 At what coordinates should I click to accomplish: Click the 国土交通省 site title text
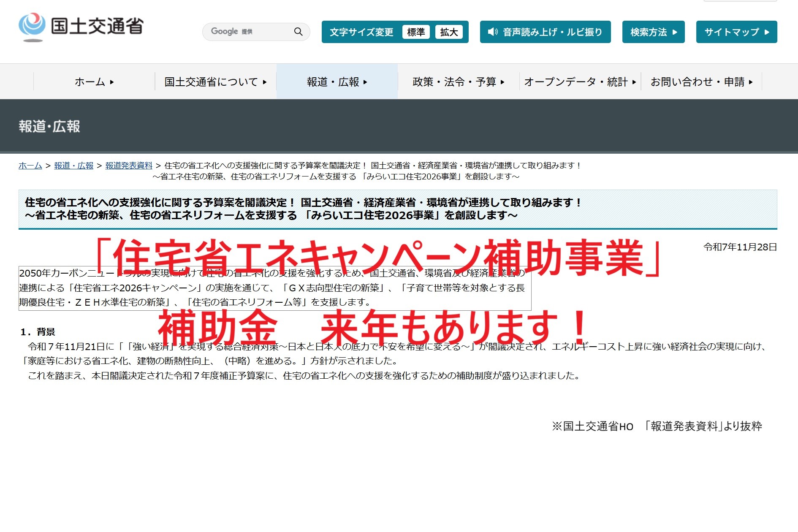(x=97, y=26)
